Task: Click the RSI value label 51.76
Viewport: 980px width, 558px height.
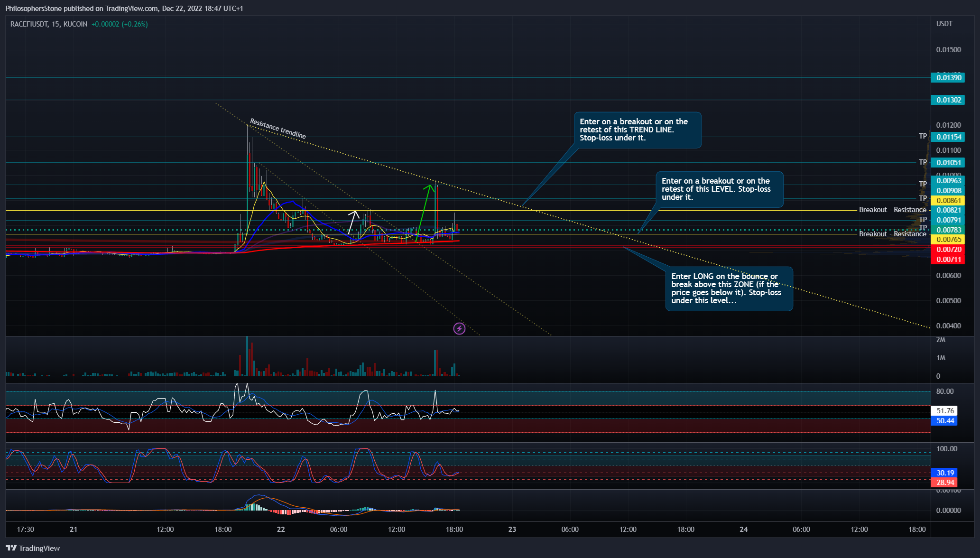Action: (x=944, y=411)
